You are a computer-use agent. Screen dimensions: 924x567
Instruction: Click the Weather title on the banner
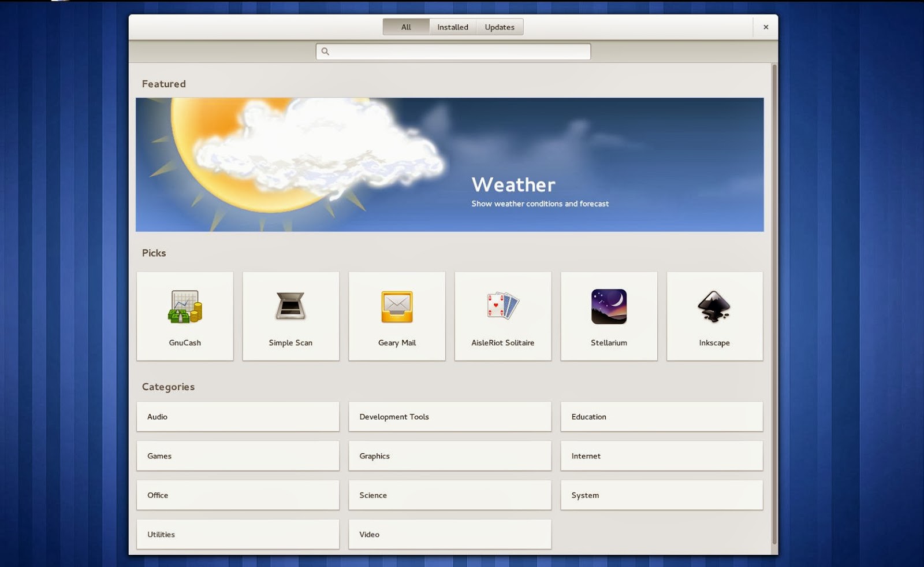(513, 184)
